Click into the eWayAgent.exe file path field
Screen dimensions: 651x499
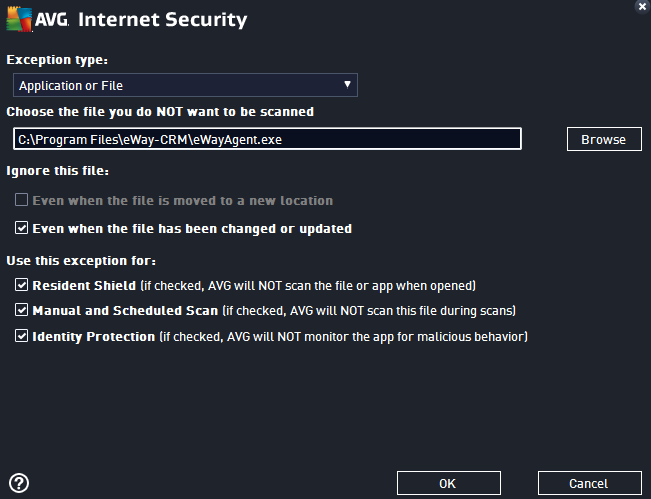267,139
